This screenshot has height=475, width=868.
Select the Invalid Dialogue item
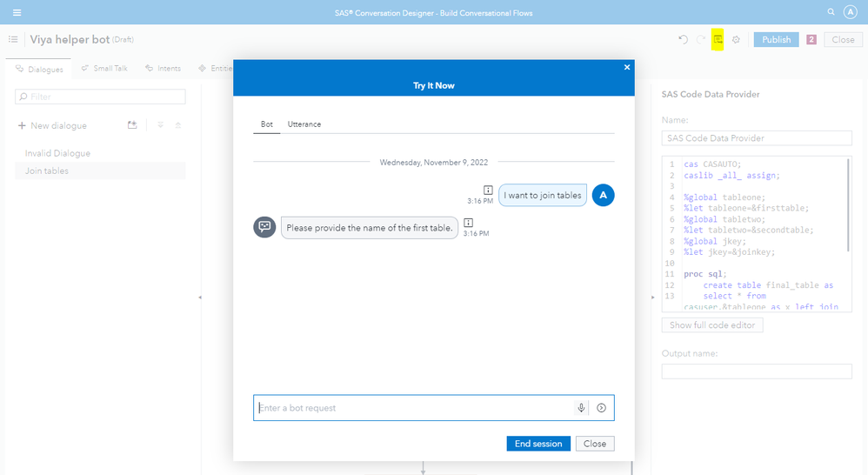tap(57, 153)
